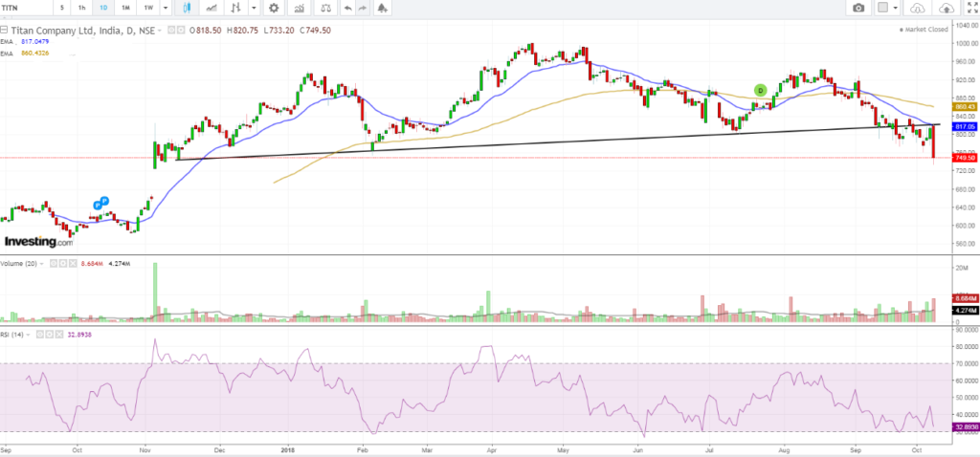The image size is (980, 457).
Task: Hide the RSI indicator eye icon
Action: pos(39,335)
